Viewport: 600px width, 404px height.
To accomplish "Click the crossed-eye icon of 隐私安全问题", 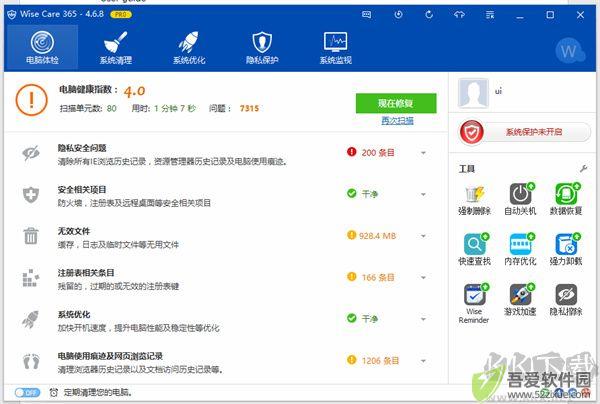I will [x=31, y=153].
